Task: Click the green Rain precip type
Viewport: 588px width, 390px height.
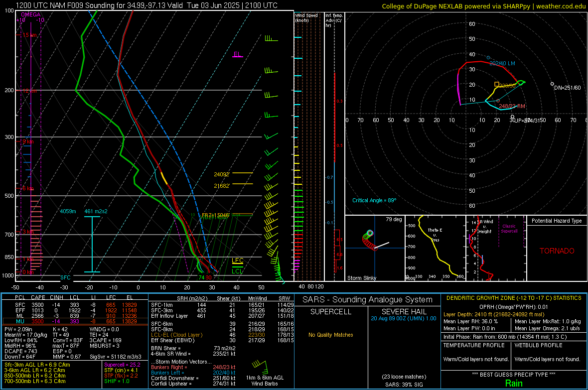Action: [513, 383]
